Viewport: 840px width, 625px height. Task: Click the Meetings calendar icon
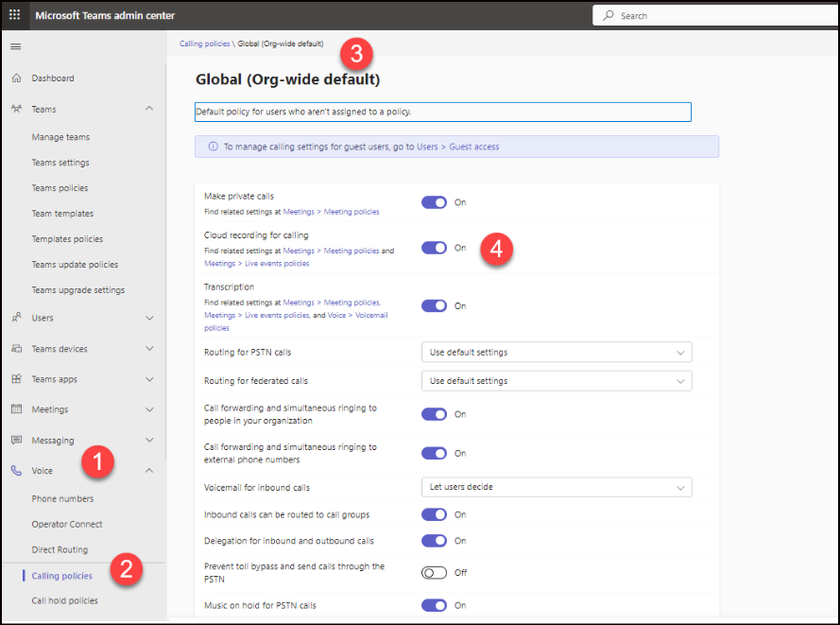[x=16, y=409]
